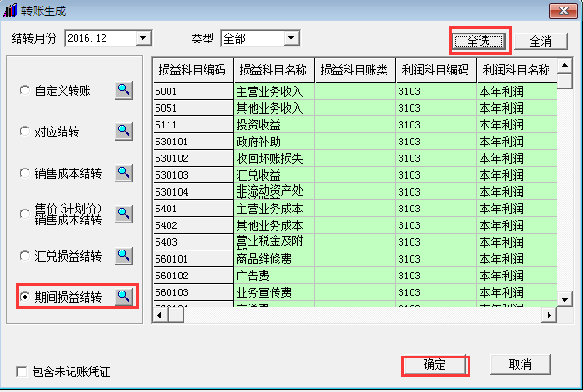Expand the 结转月份 dropdown
The height and width of the screenshot is (392, 583).
pyautogui.click(x=142, y=38)
